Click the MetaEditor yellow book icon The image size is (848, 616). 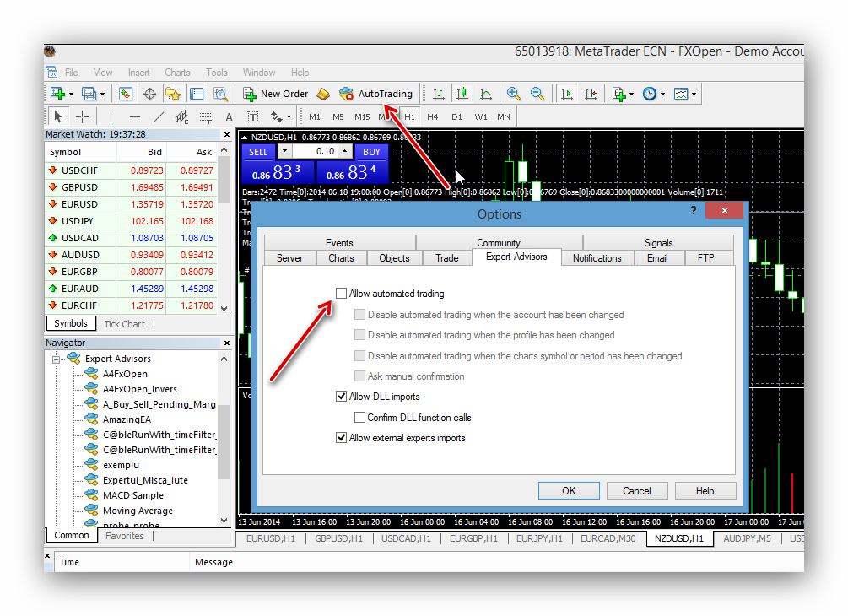coord(323,94)
